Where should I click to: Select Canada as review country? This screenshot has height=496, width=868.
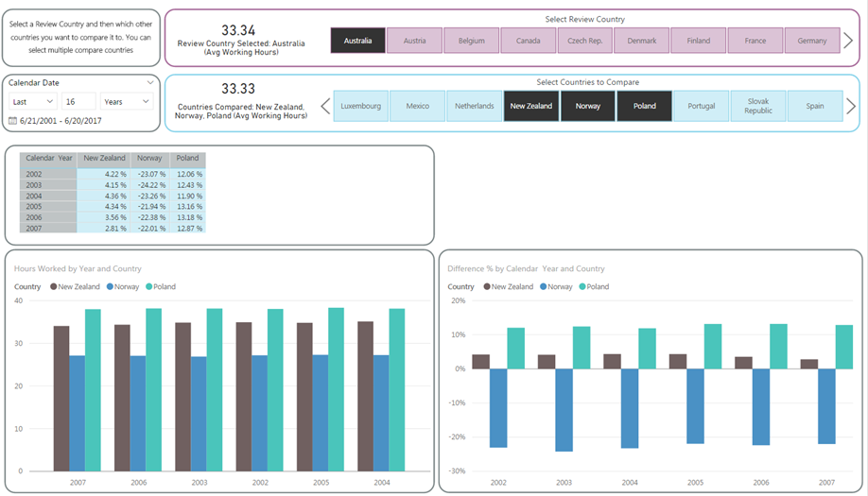(528, 41)
